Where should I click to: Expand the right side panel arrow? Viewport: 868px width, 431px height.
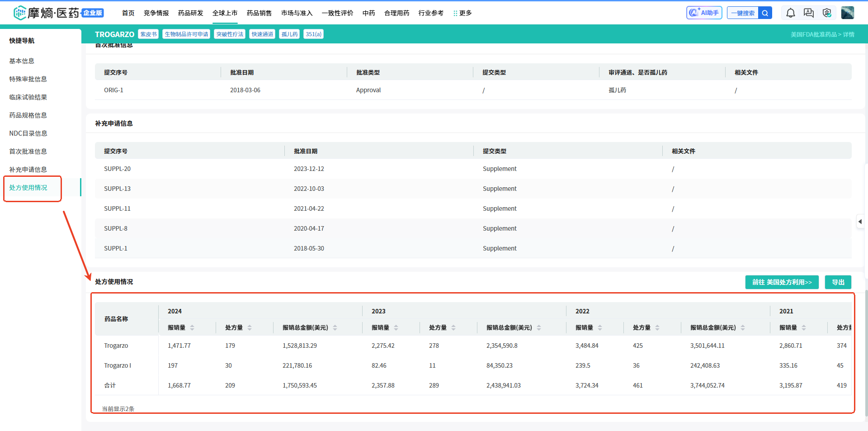[860, 222]
